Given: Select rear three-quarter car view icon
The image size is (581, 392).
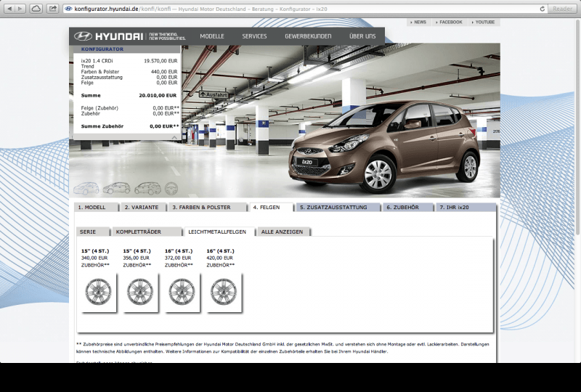Looking at the screenshot, I should click(147, 188).
